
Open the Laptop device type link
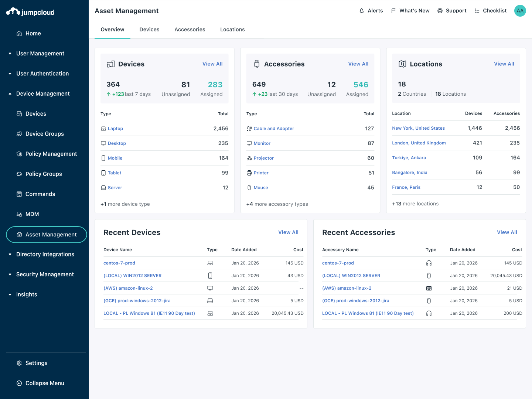(x=115, y=128)
